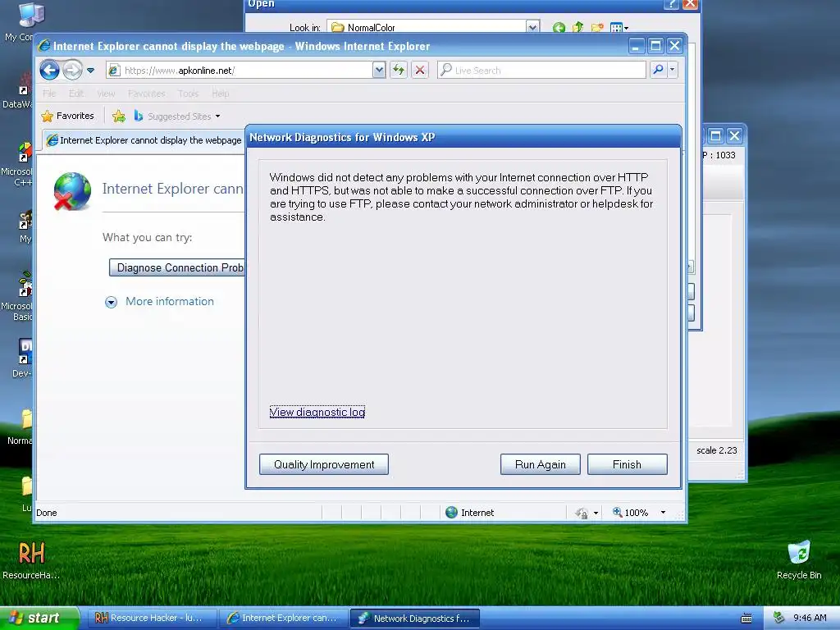Open the Help menu in Internet Explorer
840x630 pixels.
[x=220, y=94]
